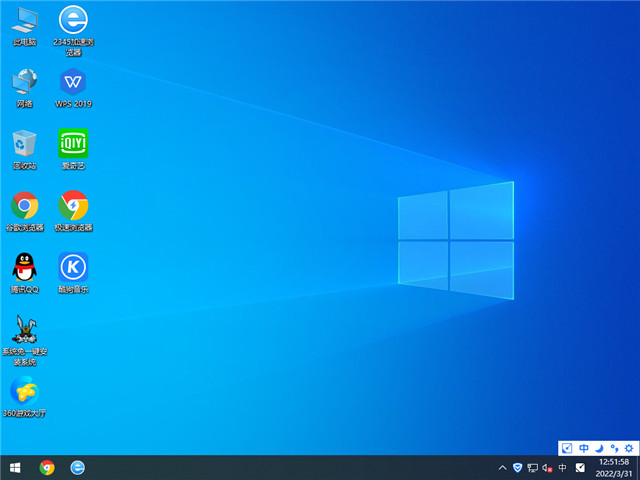Click the Network desktop icon
Screen dimensions: 640x480
[25, 84]
